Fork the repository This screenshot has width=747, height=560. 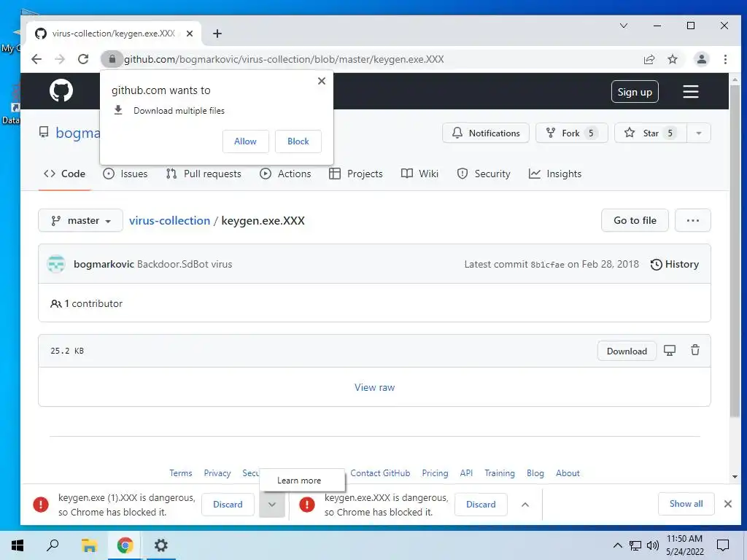(x=572, y=133)
